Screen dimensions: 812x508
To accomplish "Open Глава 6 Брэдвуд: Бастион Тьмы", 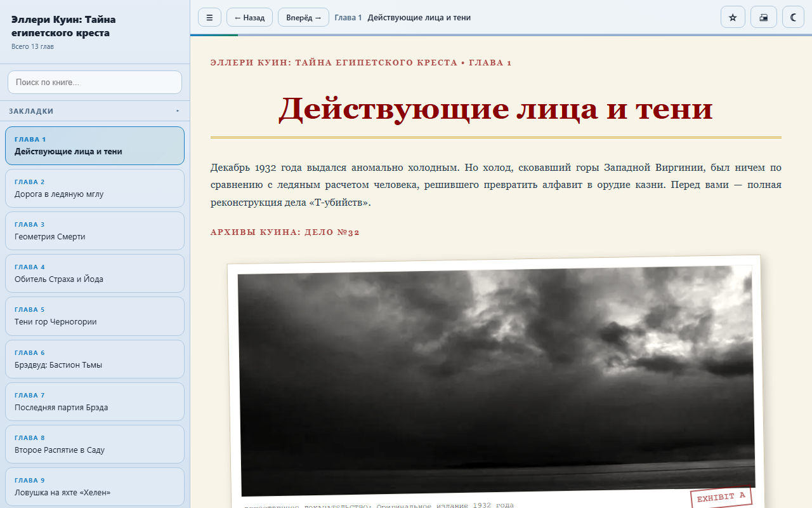I will click(x=95, y=359).
